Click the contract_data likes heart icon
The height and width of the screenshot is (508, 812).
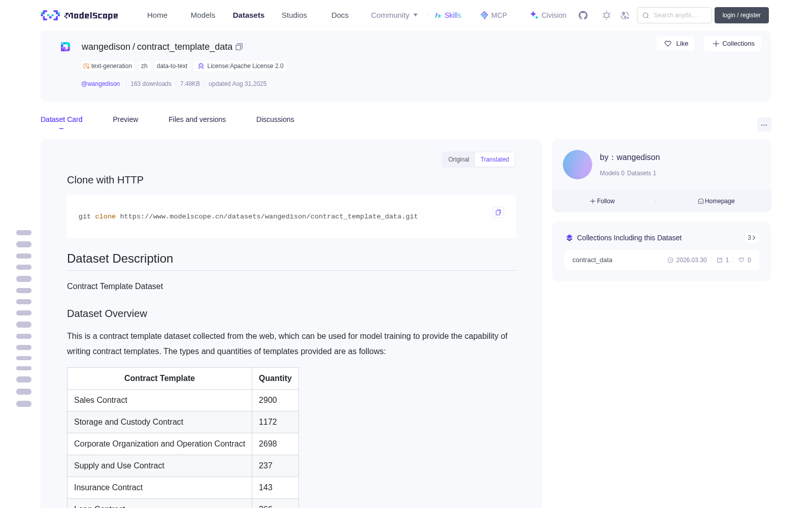tap(741, 260)
